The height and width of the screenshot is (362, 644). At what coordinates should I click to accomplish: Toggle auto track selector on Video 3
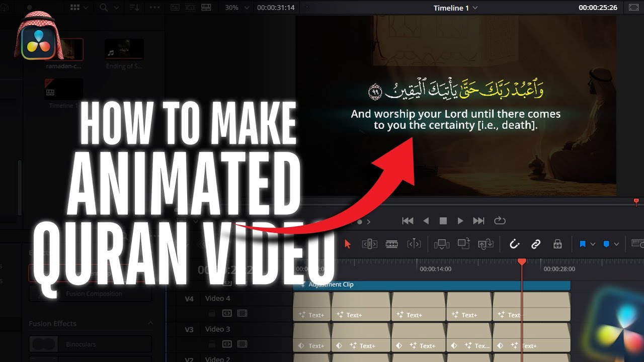click(x=227, y=344)
